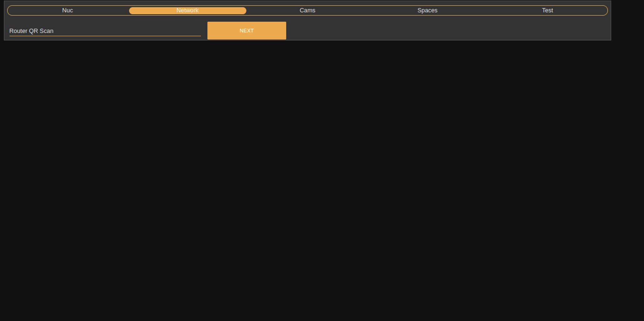Choose Test at end of step bar
The height and width of the screenshot is (321, 644).
tap(547, 10)
